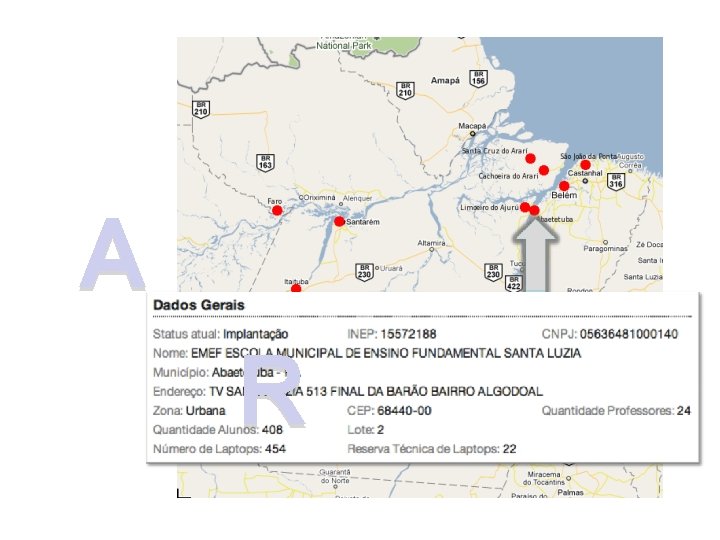
Task: Click the Oriximiná label on the map
Action: (317, 197)
